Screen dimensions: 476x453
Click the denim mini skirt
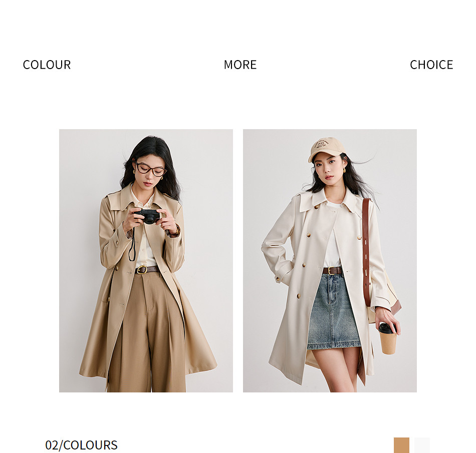point(333,312)
